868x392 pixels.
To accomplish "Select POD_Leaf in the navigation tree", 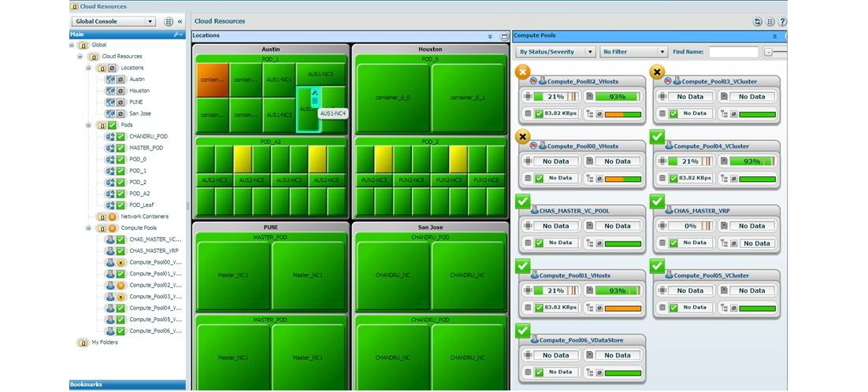I will click(142, 205).
